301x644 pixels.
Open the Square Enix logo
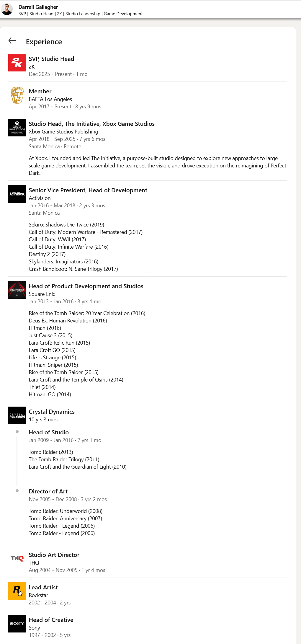point(17,290)
